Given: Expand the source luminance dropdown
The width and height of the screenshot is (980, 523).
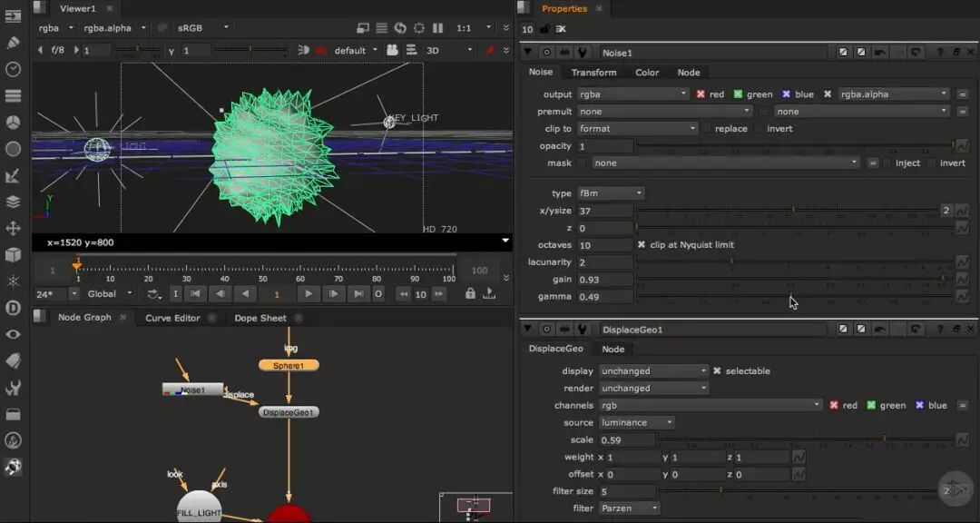Looking at the screenshot, I should click(x=637, y=422).
